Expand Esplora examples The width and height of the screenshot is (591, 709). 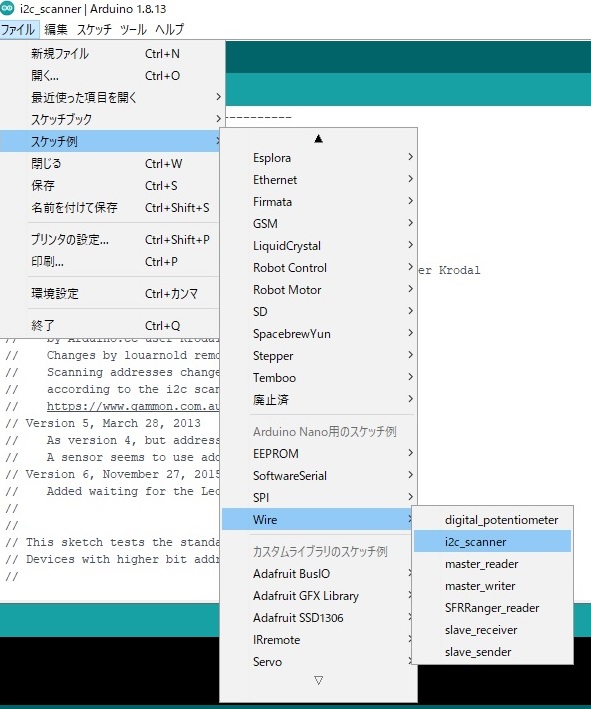pyautogui.click(x=318, y=158)
